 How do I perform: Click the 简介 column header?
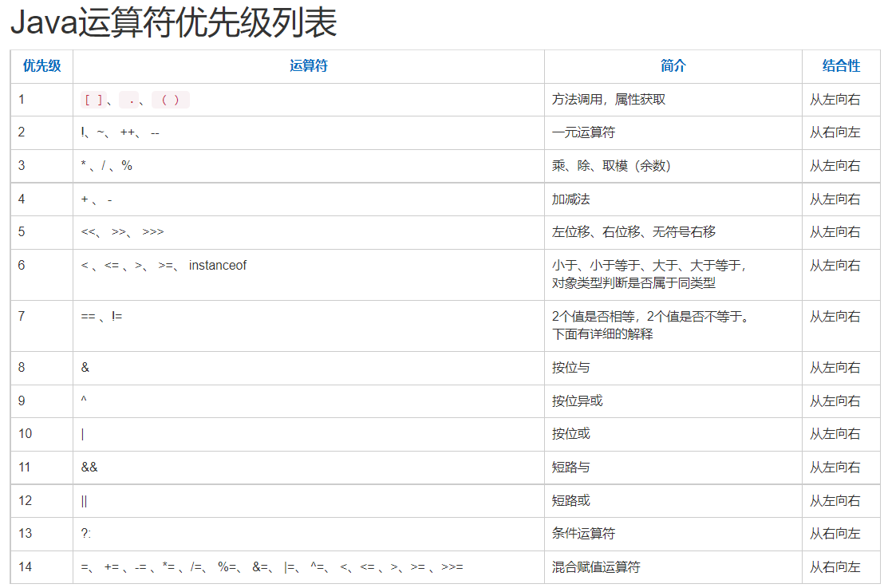(x=673, y=66)
